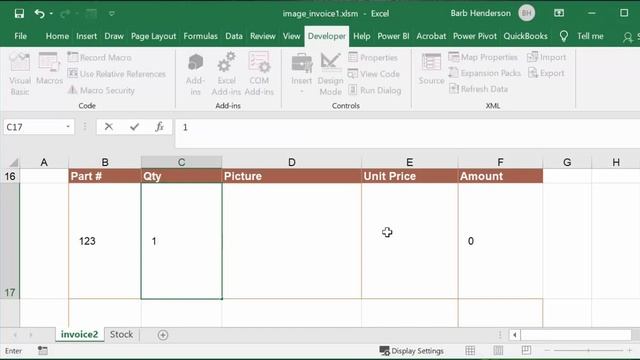Open the Formulas tab
This screenshot has height=360, width=640.
point(200,36)
